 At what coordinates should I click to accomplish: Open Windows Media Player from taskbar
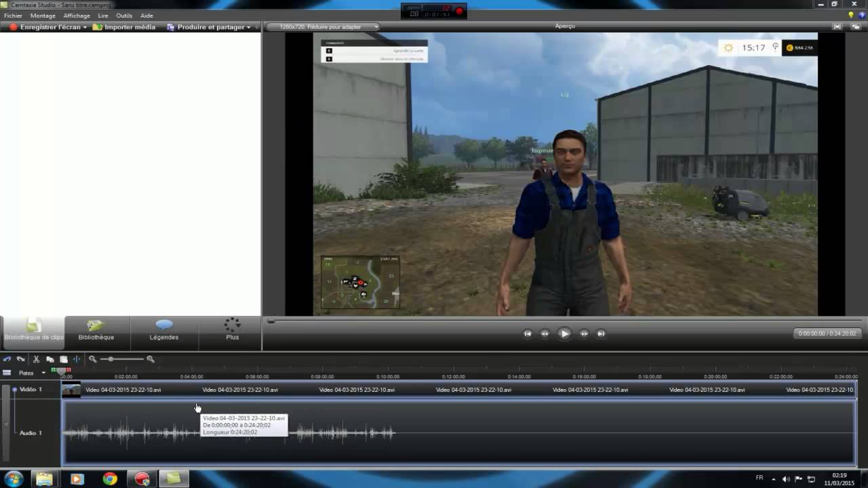[77, 479]
